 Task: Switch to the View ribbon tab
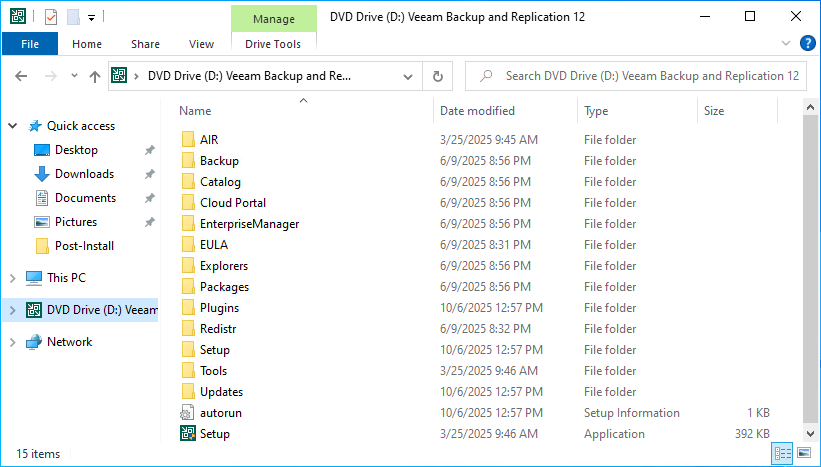tap(201, 44)
